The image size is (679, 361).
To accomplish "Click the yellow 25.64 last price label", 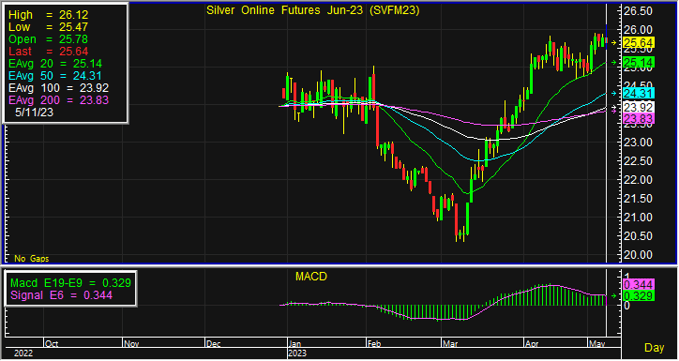I will point(638,42).
